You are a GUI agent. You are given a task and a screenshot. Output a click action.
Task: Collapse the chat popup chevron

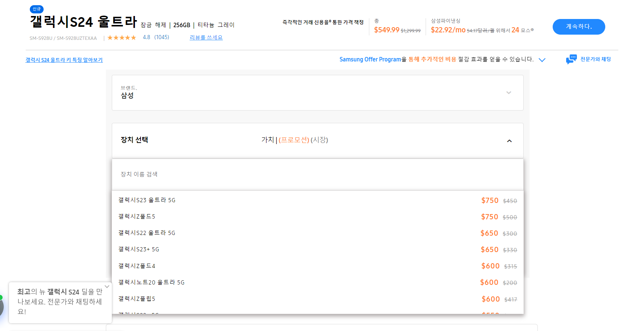coord(107,286)
